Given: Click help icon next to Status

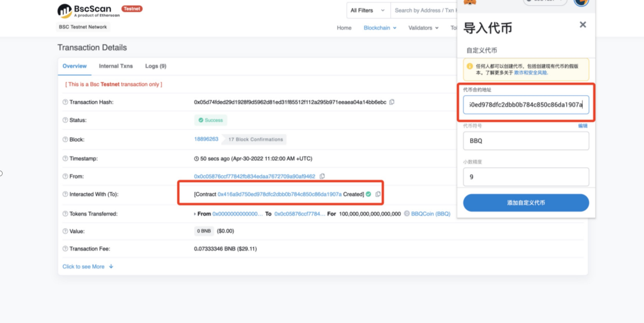Looking at the screenshot, I should click(65, 121).
